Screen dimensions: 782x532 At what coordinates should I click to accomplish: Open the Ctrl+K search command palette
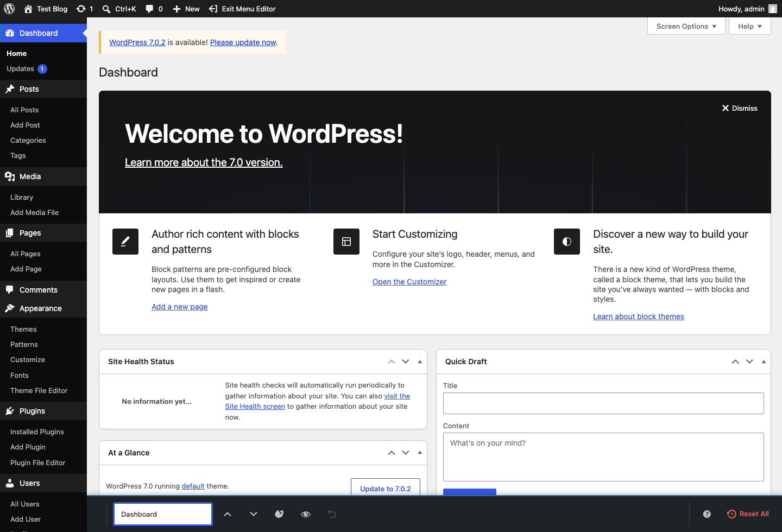pos(119,9)
